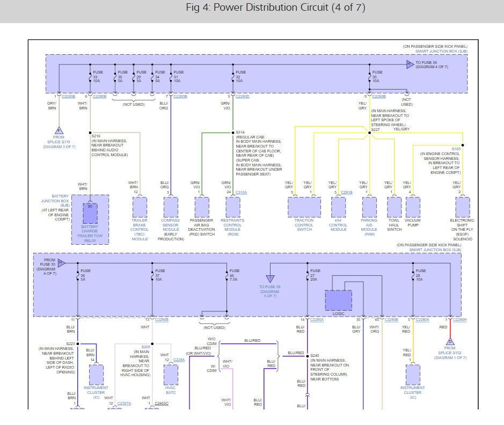Click the Logic block in junction box
504x425 pixels.
coord(339,301)
